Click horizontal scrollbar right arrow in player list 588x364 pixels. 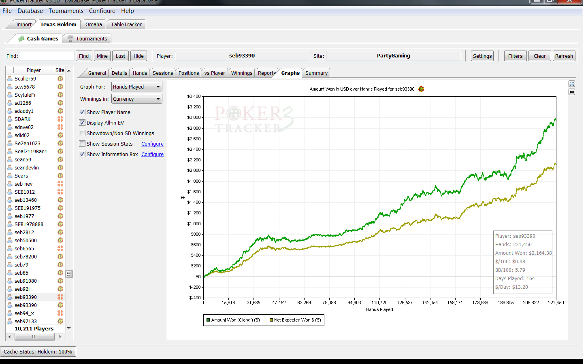pyautogui.click(x=60, y=336)
